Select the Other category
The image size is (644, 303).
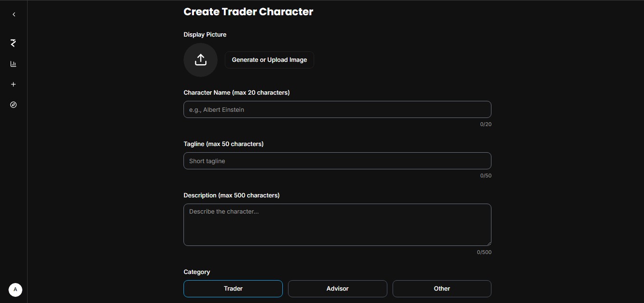click(x=442, y=288)
